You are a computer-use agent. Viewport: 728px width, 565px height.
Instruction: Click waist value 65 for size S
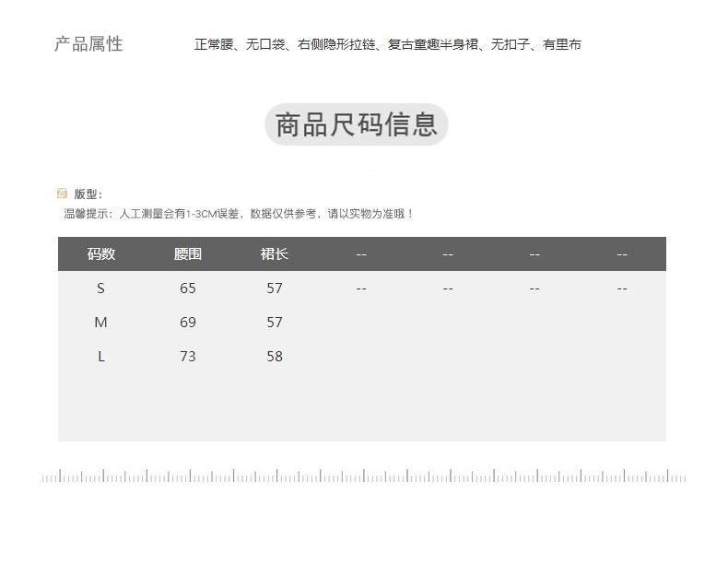pos(188,288)
